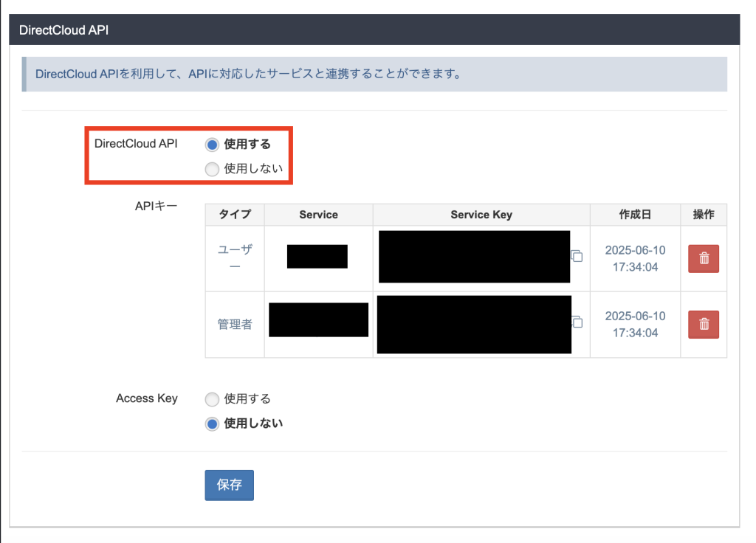The image size is (756, 543).
Task: Click the 管理者 row creation date
Action: point(635,325)
